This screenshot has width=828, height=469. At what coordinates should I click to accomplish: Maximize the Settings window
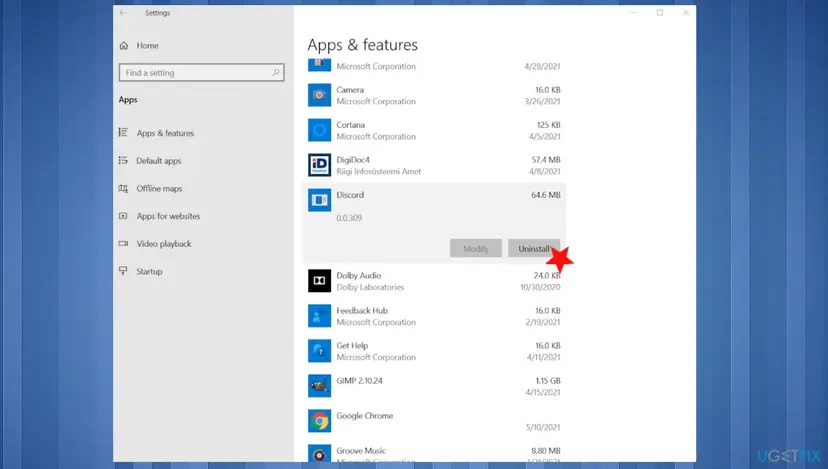click(x=660, y=13)
